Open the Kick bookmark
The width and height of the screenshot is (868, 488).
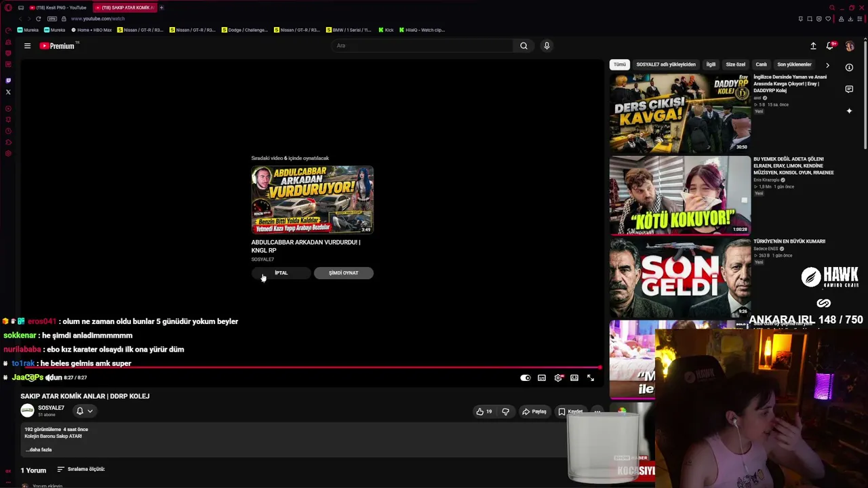386,30
